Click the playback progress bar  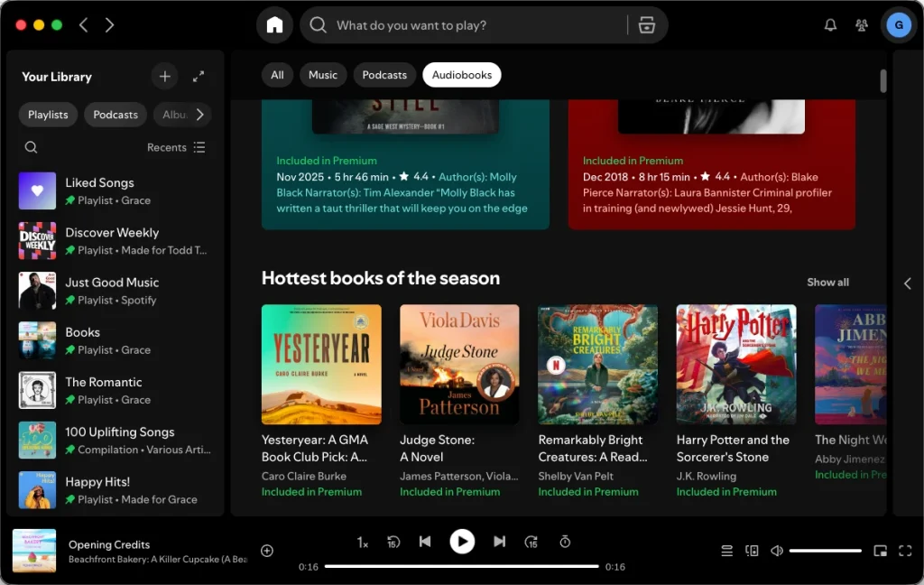(x=461, y=567)
